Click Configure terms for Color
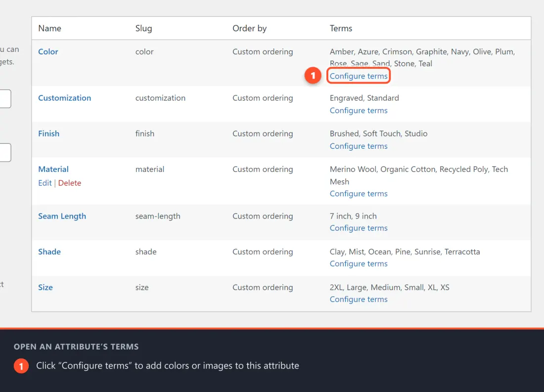 pos(359,76)
